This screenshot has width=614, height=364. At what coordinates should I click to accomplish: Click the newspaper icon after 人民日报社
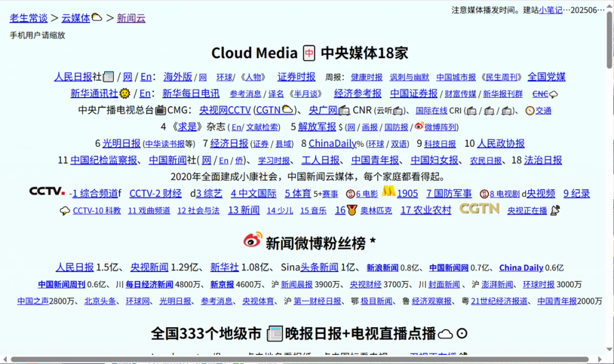109,77
